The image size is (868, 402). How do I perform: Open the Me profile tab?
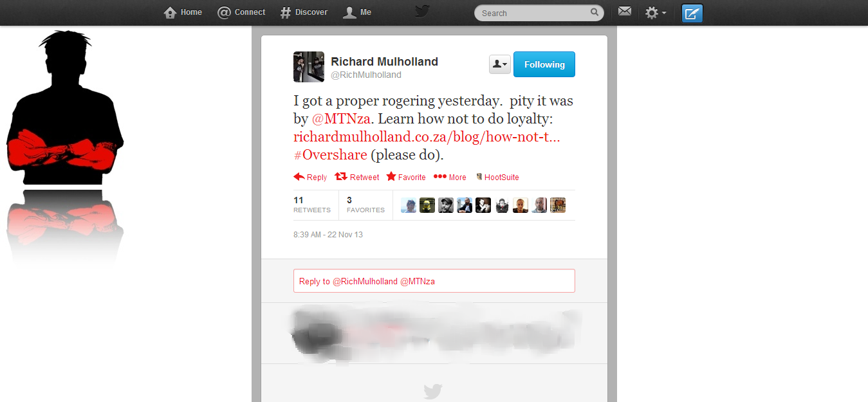point(357,12)
